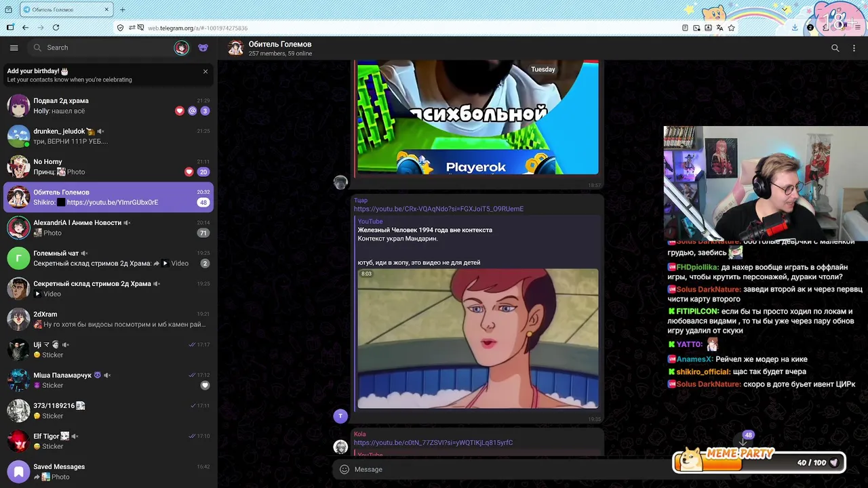Toggle reader view in address bar
The image size is (868, 488).
click(685, 28)
